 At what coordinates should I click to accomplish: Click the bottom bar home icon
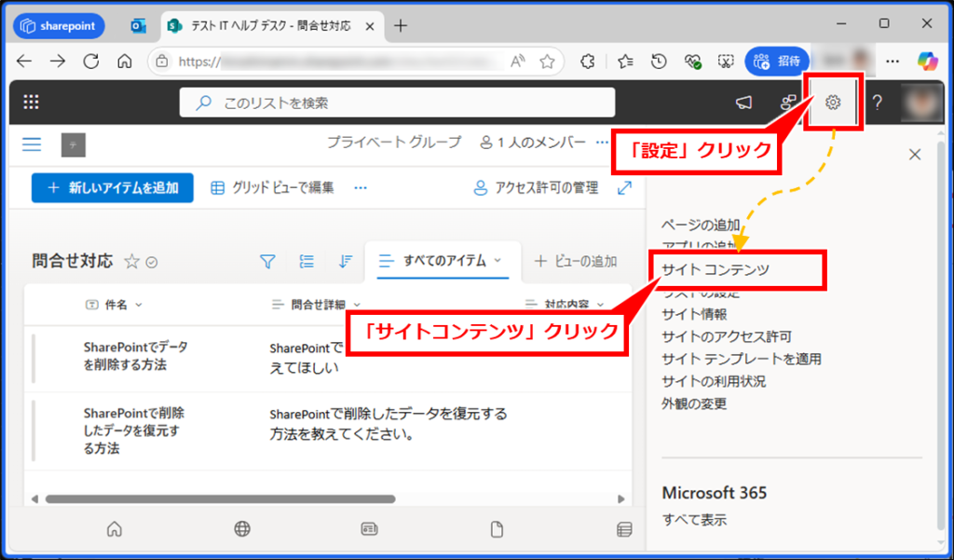[115, 529]
